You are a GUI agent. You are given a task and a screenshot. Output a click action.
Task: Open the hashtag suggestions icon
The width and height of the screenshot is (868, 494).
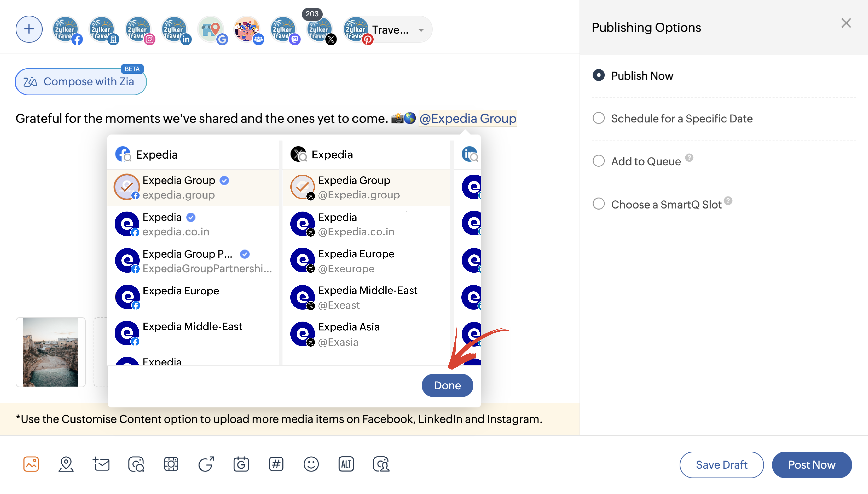tap(276, 464)
